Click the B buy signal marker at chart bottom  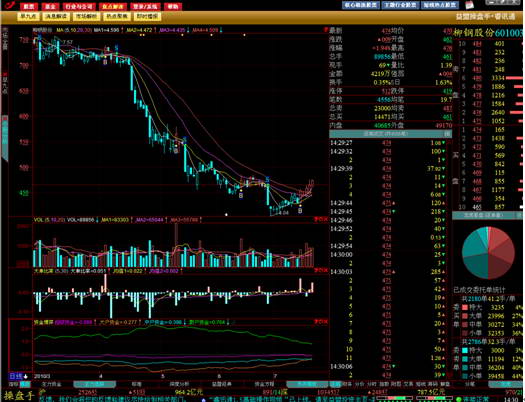300,211
